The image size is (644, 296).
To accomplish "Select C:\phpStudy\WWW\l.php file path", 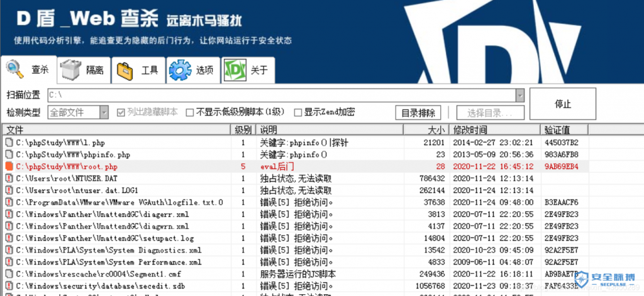I will coord(60,143).
